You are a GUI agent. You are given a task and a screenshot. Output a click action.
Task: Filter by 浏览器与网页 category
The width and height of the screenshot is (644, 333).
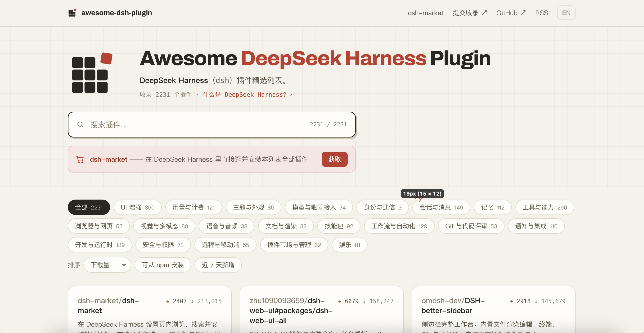pos(99,226)
